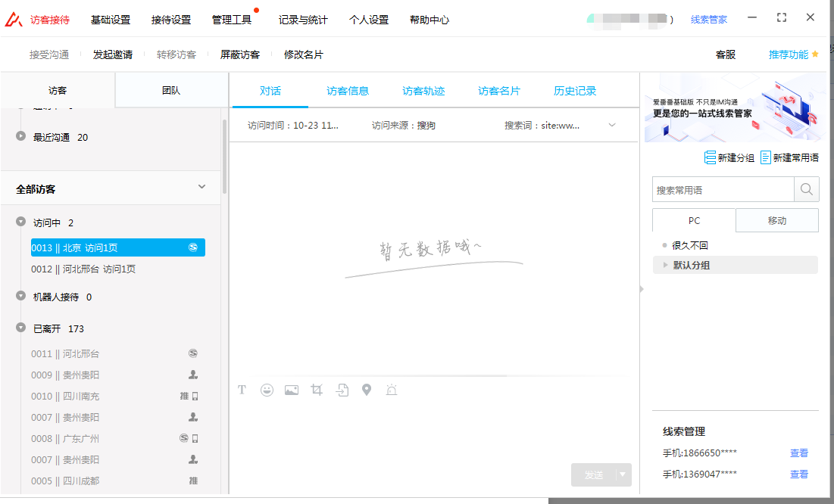Image resolution: width=834 pixels, height=504 pixels.
Task: Collapse the right side panel arrow
Action: [x=642, y=289]
